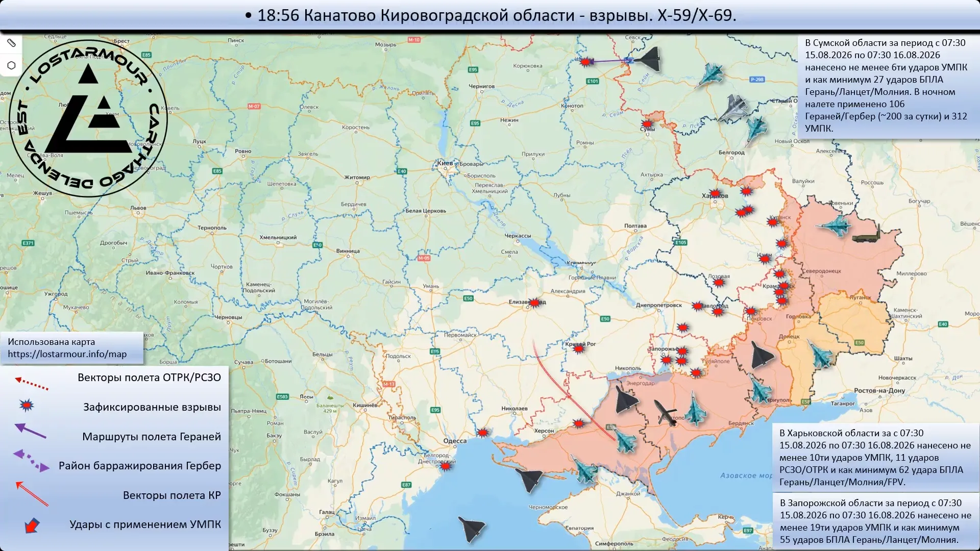Click the black drone icon west of Crimea
Screen dimensions: 980x551
pos(529,480)
